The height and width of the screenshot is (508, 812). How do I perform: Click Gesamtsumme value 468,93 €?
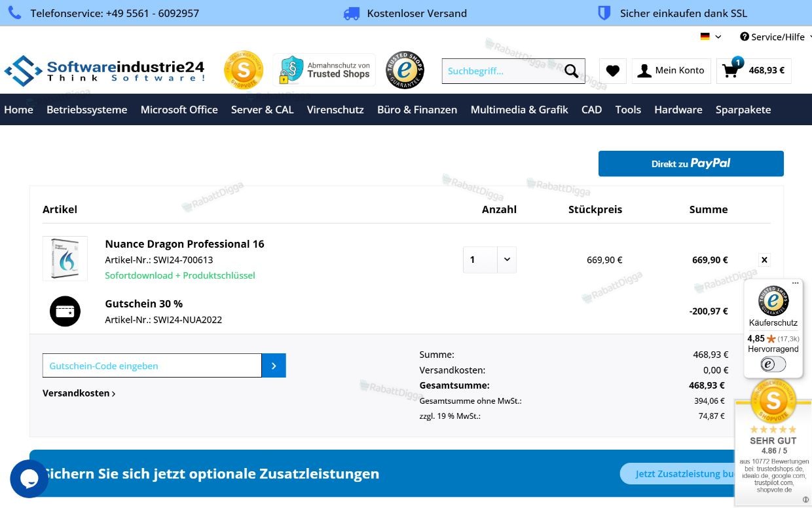tap(707, 385)
